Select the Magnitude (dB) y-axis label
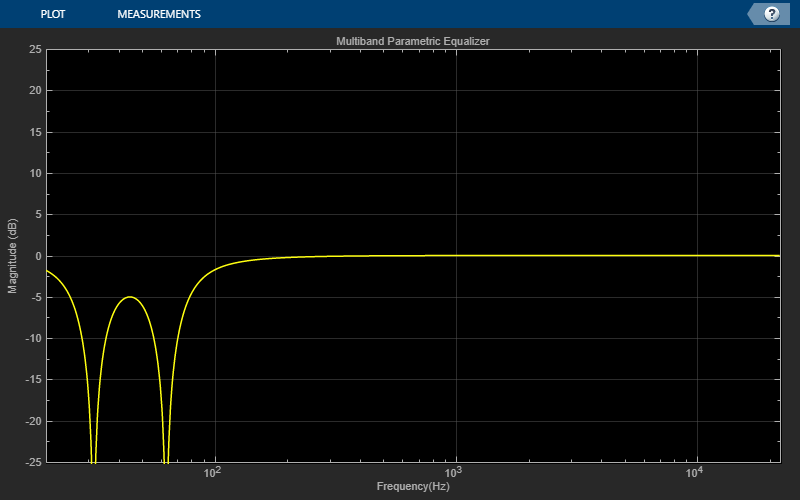Viewport: 800px width, 500px height. coord(13,256)
